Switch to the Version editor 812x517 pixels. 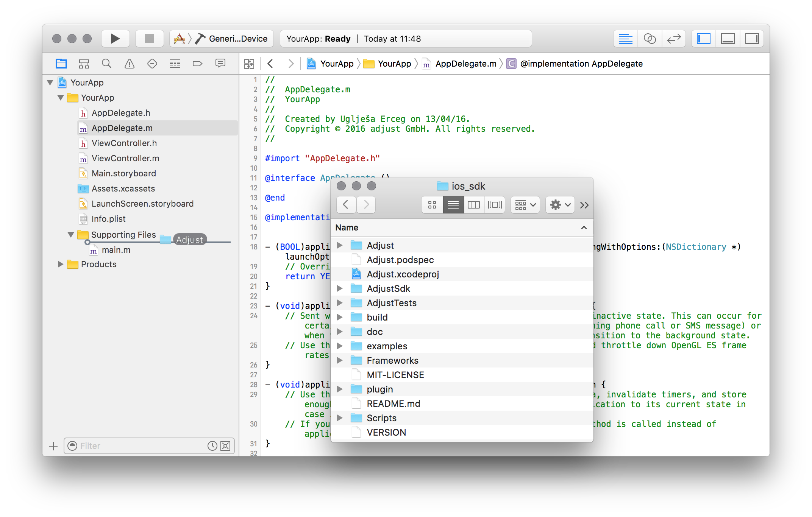674,39
